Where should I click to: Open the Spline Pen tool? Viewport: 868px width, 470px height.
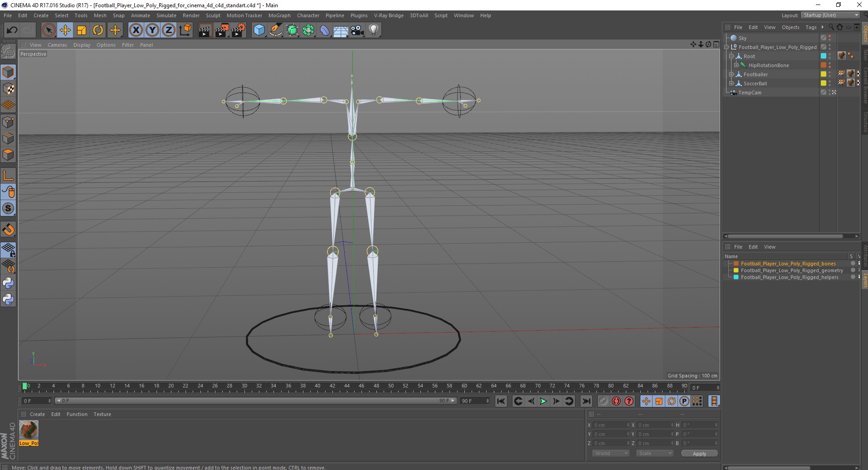coord(275,30)
